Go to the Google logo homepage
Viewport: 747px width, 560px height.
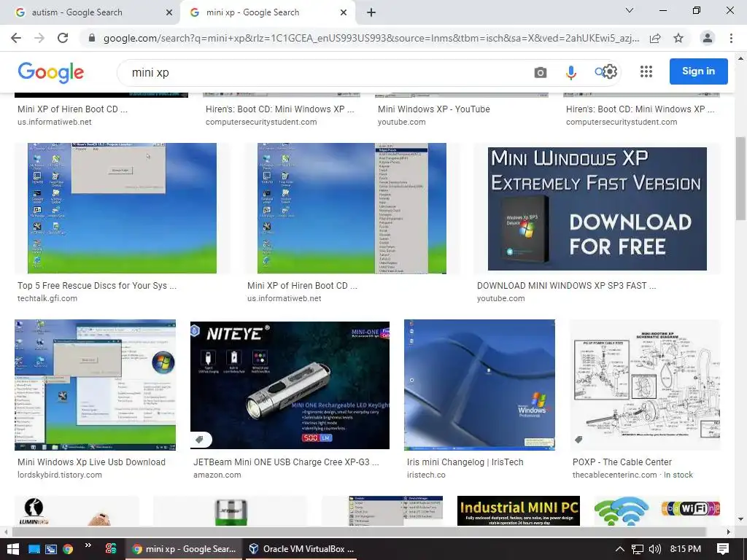pyautogui.click(x=51, y=72)
